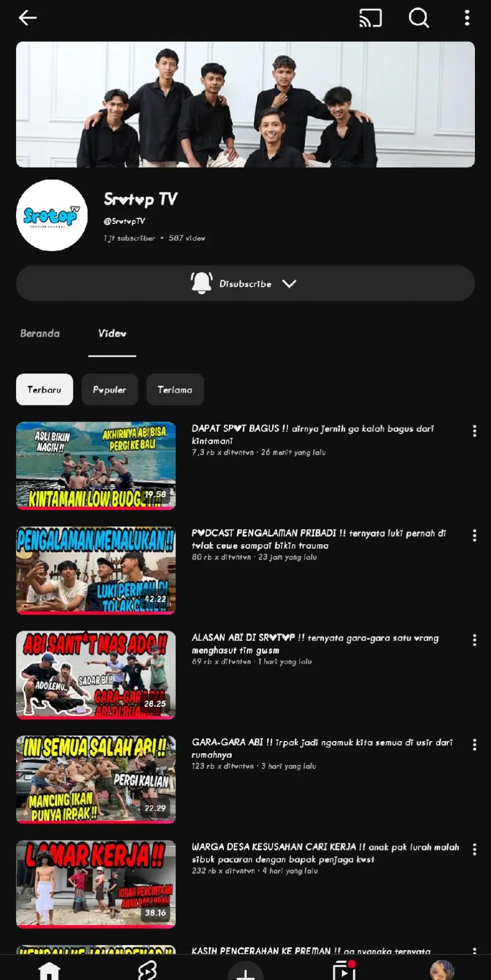Open the GARA-GARA ABI video title
The height and width of the screenshot is (980, 491).
coord(322,748)
